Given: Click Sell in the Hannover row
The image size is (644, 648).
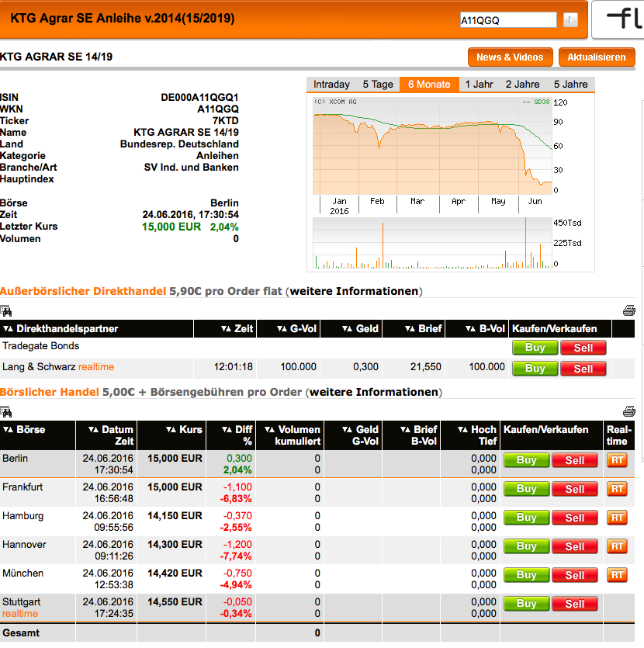Looking at the screenshot, I should tap(575, 546).
